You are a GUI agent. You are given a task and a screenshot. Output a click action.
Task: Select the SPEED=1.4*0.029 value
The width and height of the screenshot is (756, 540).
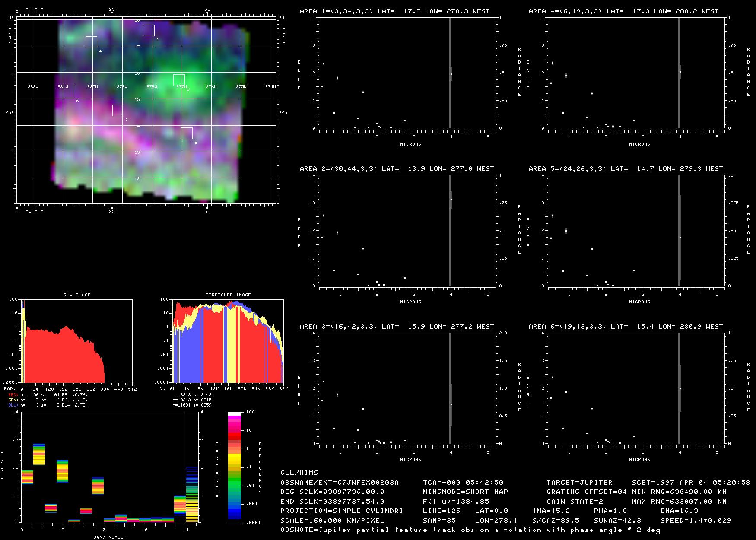point(696,520)
